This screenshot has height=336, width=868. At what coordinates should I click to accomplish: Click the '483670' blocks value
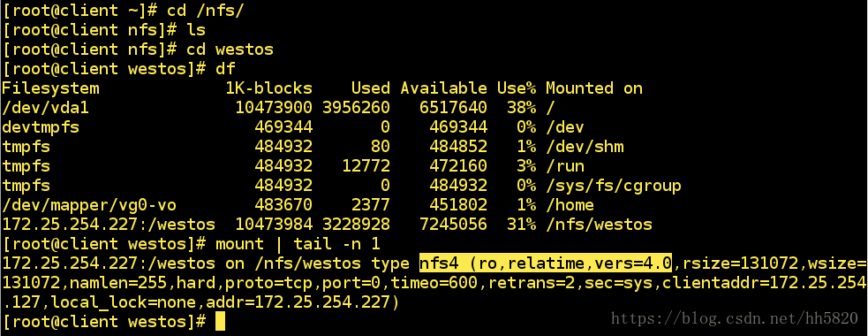[283, 205]
